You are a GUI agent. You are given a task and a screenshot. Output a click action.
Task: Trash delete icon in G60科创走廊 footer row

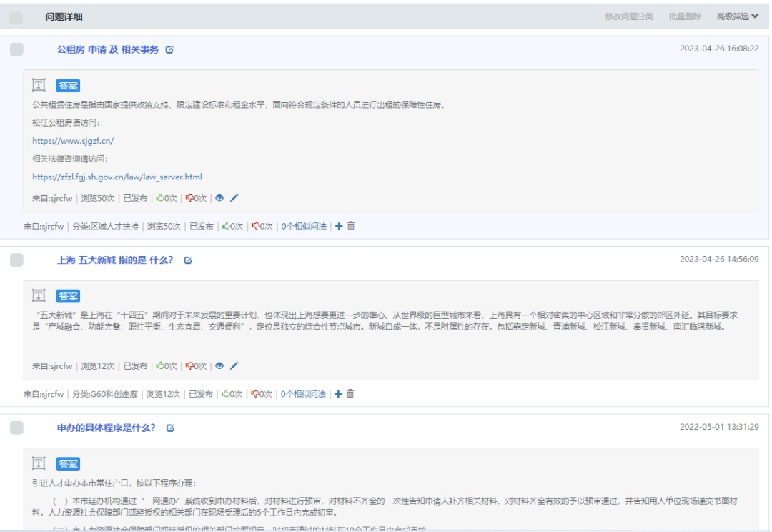pos(350,393)
